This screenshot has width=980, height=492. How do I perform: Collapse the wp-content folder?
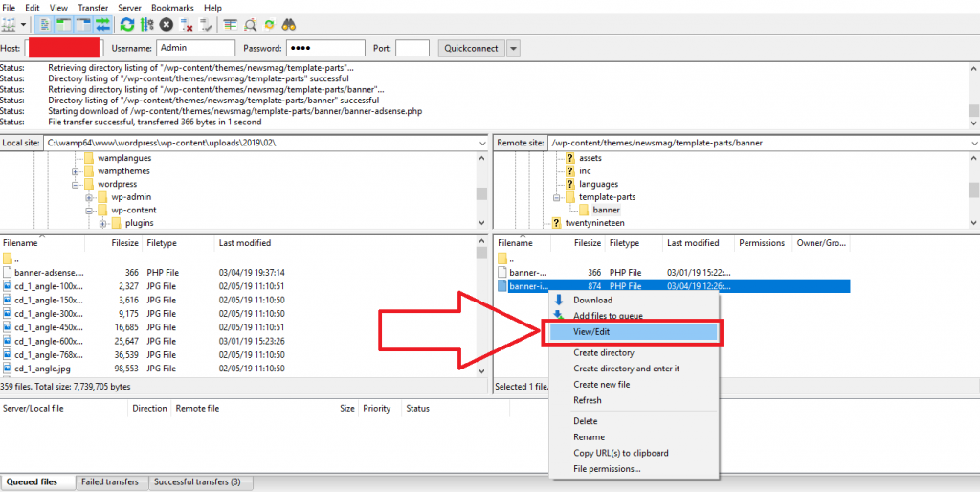pyautogui.click(x=89, y=211)
